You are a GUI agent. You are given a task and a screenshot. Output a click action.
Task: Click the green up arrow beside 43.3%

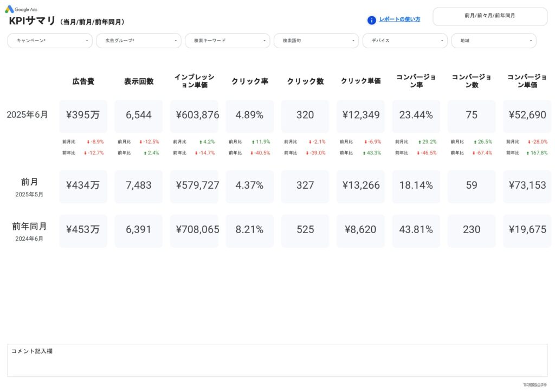tap(365, 153)
